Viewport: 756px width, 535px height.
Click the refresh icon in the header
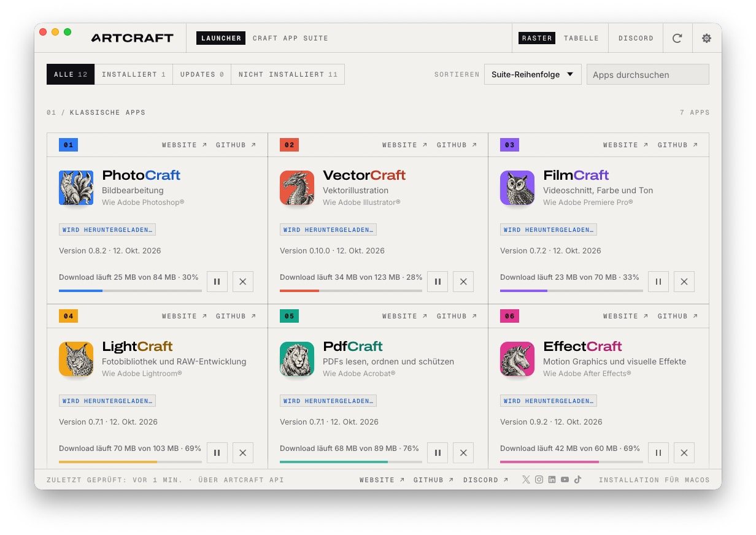pyautogui.click(x=677, y=38)
